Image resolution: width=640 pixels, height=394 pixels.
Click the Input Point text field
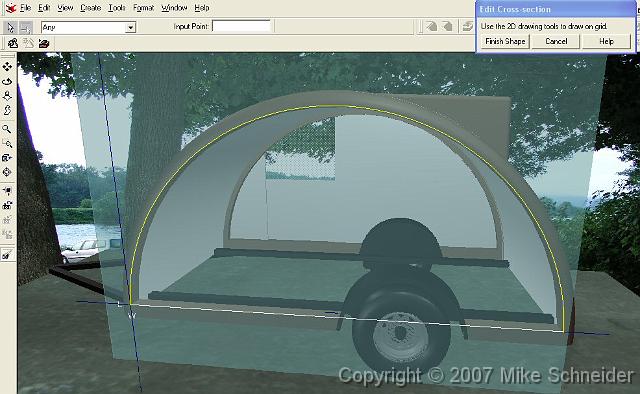tap(241, 26)
